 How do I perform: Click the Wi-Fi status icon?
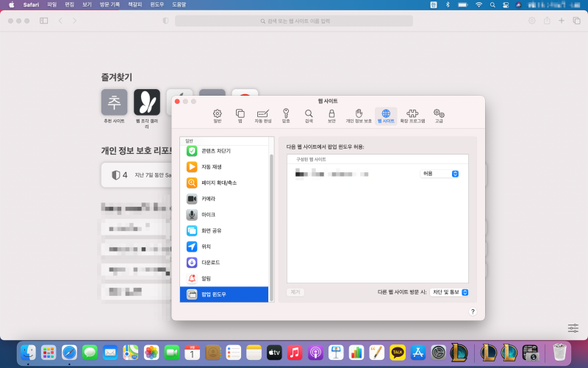tap(479, 5)
